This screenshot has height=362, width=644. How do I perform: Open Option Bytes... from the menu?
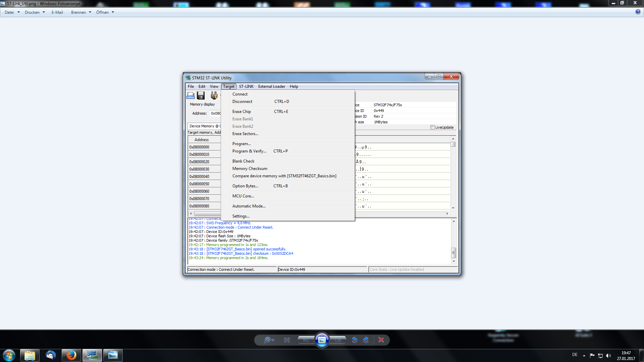pyautogui.click(x=288, y=186)
